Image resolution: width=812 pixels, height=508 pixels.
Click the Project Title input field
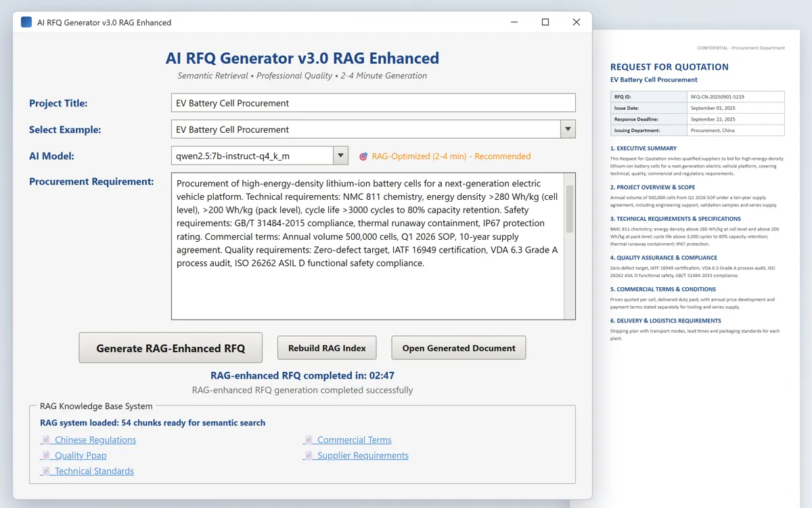(x=374, y=103)
